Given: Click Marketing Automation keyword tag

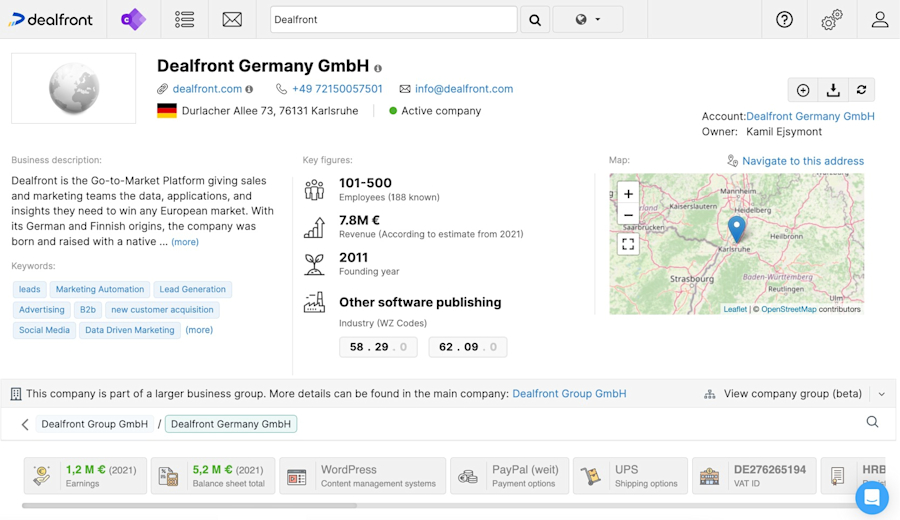Looking at the screenshot, I should click(100, 289).
